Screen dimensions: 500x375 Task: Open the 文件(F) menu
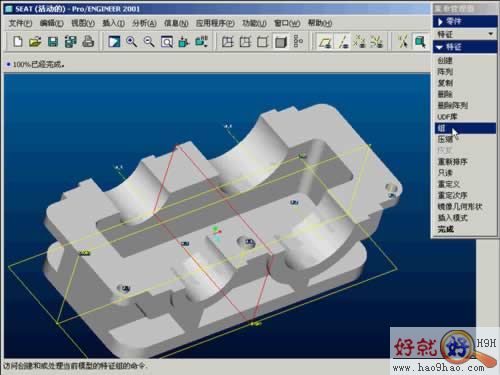[x=20, y=23]
